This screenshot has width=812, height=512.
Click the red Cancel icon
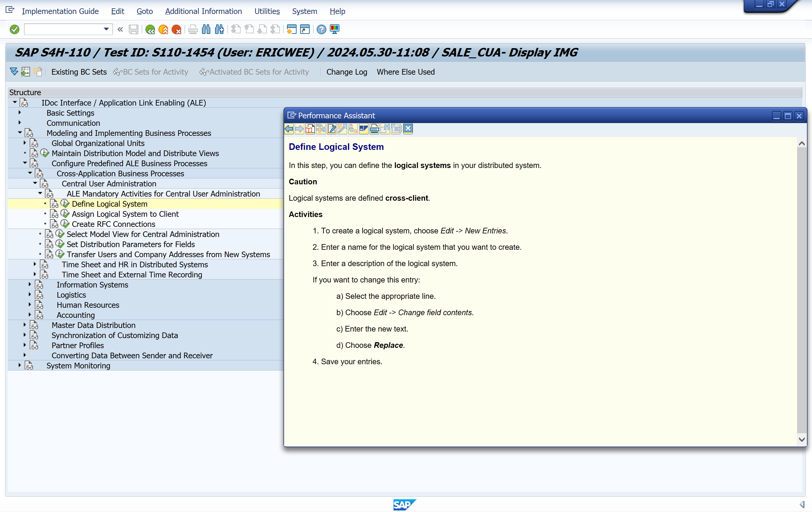coord(176,30)
